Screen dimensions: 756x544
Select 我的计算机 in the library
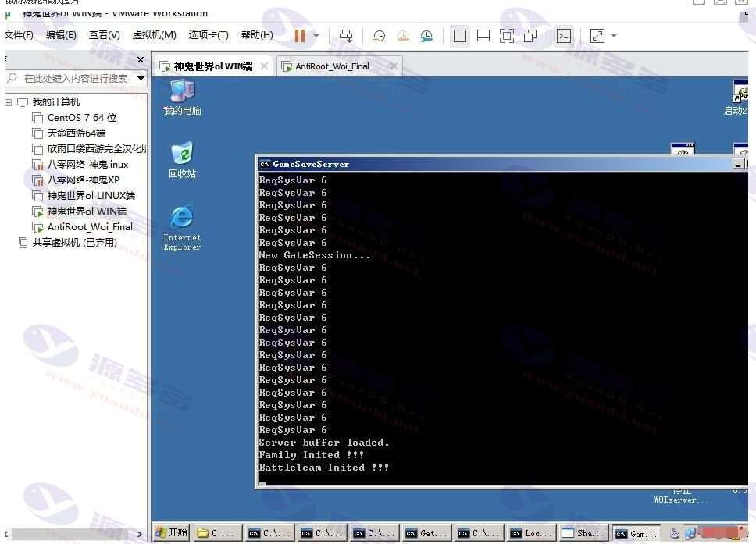click(55, 102)
